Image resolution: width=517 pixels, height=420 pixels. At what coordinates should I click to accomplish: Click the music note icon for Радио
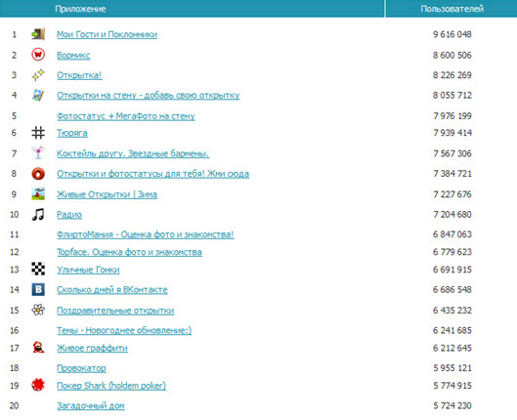38,215
